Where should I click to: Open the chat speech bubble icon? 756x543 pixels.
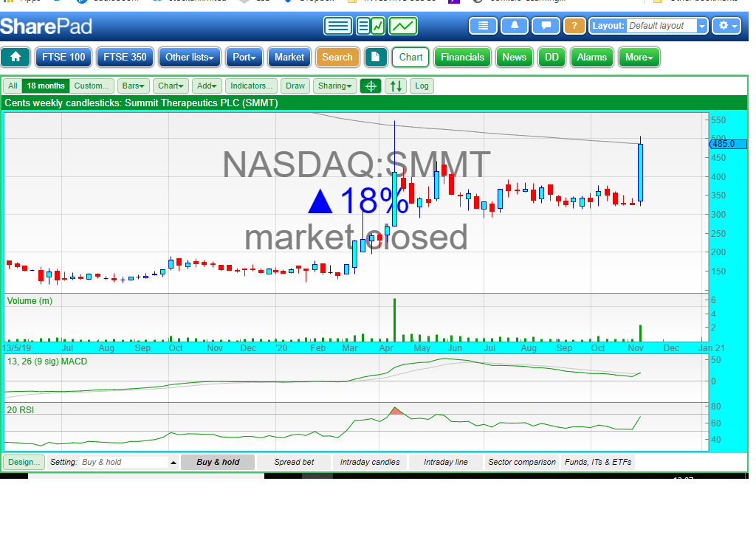coord(546,26)
